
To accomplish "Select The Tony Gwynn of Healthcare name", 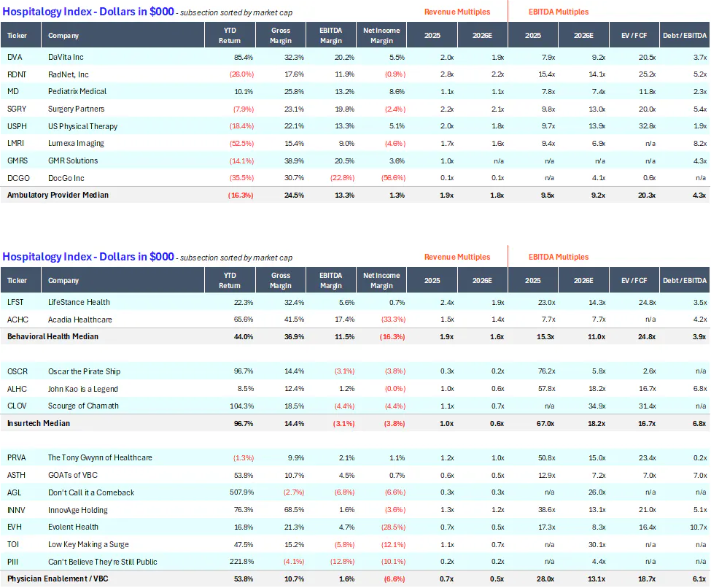I will [100, 458].
